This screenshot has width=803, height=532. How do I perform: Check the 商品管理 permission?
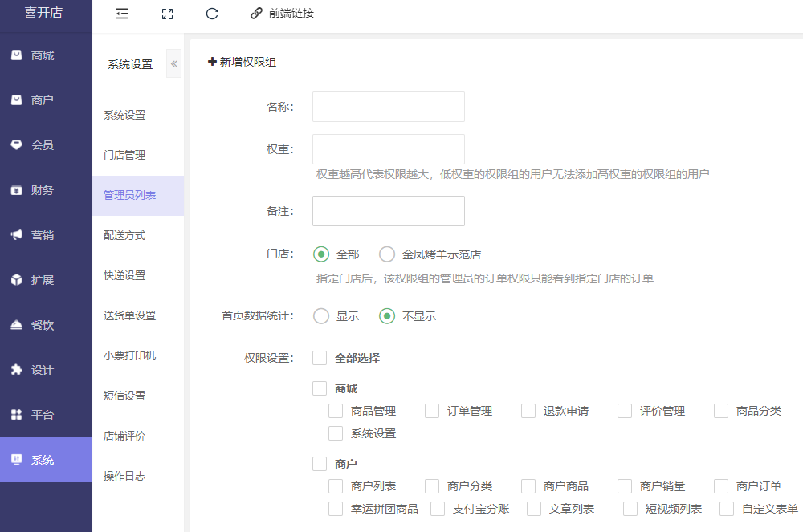point(336,411)
